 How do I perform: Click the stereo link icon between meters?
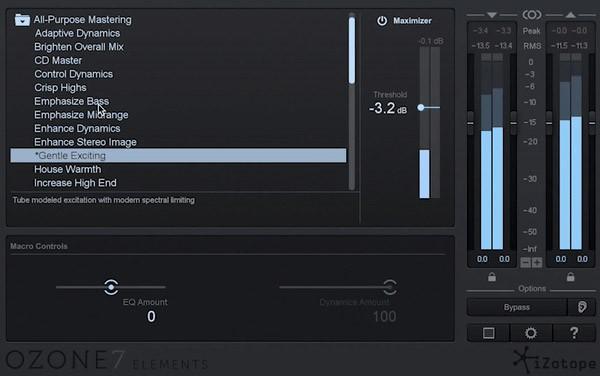(x=532, y=15)
